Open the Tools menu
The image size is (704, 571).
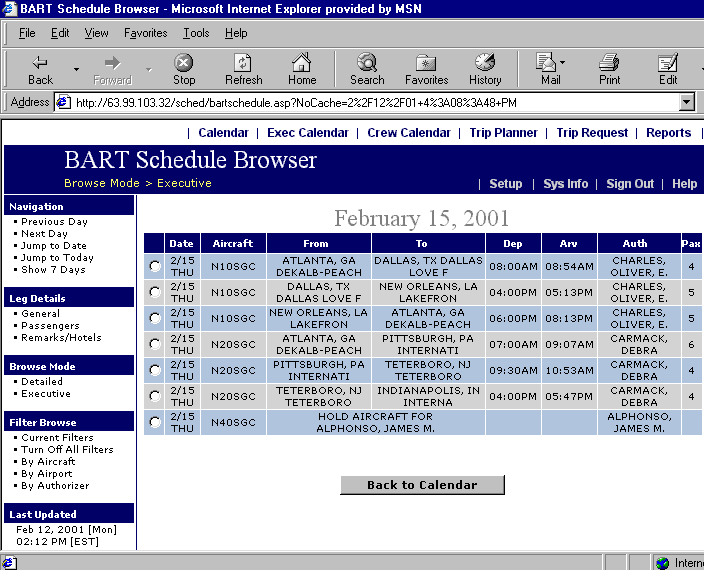(196, 33)
